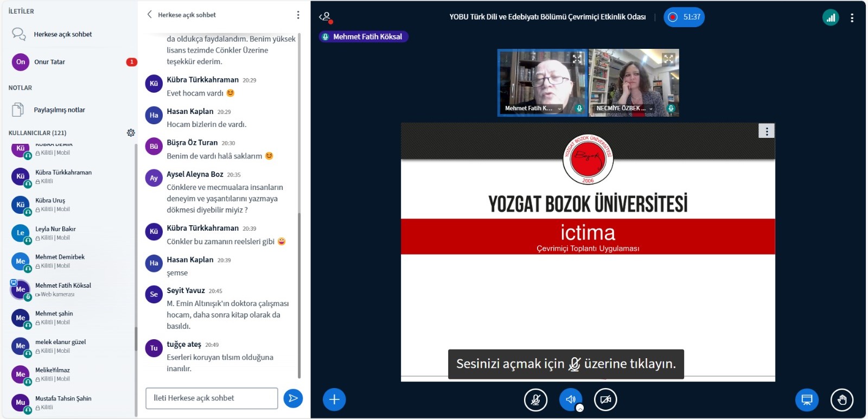Click the plus actions button
868x419 pixels.
tap(334, 400)
